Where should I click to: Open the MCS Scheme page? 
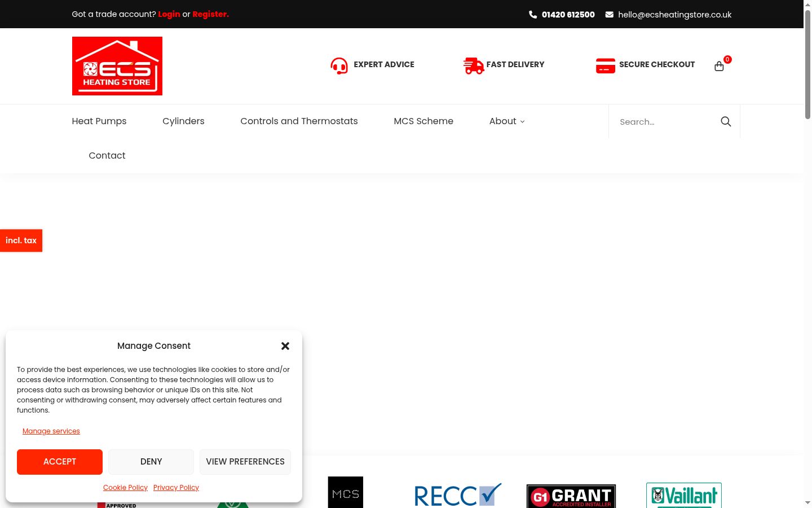[423, 121]
